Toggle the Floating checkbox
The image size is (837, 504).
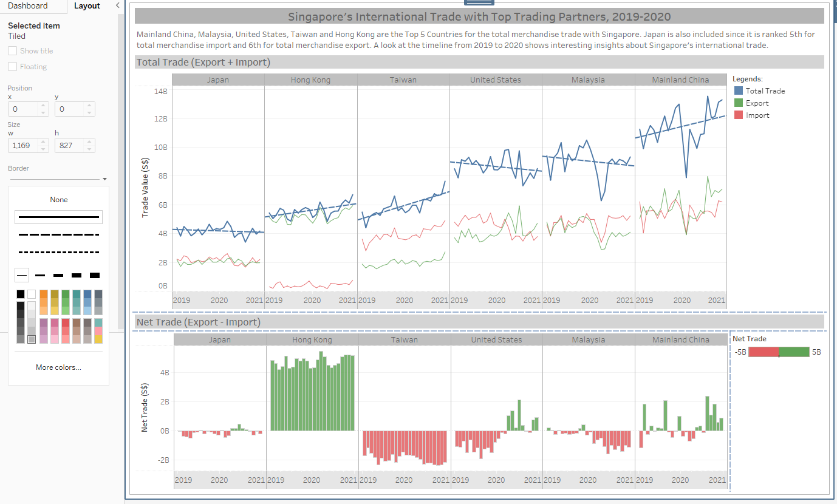click(12, 67)
